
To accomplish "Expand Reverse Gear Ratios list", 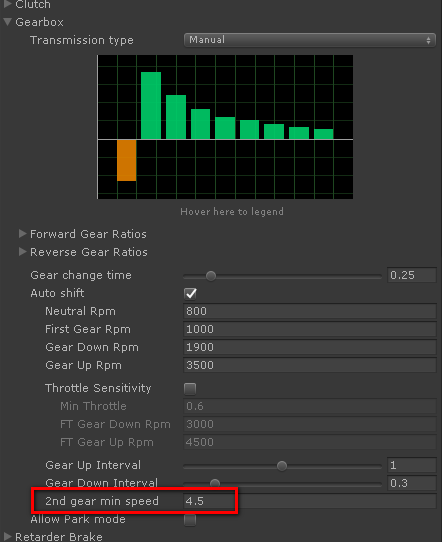I will coord(22,252).
